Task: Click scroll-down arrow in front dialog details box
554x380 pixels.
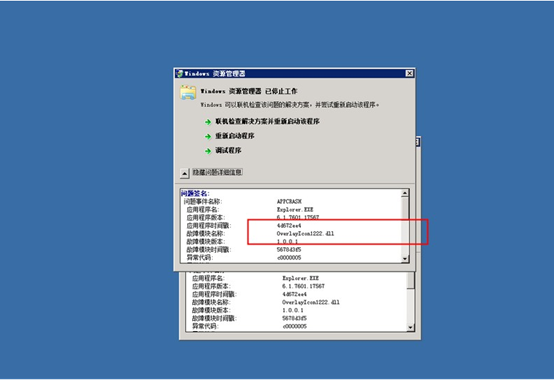Action: (405, 259)
